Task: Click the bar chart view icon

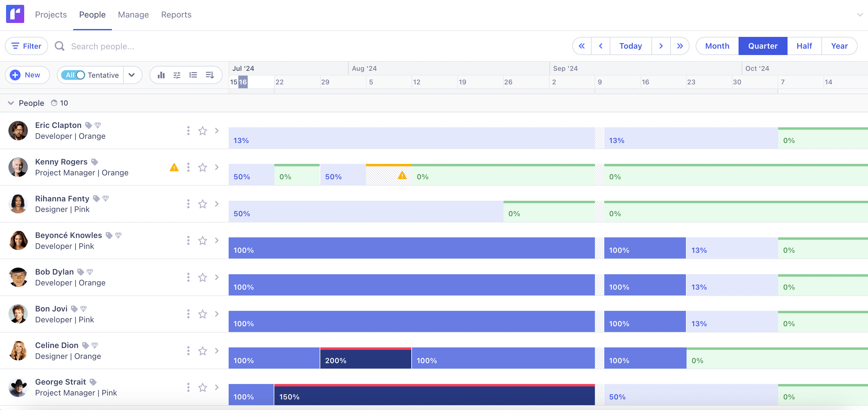Action: coord(161,75)
